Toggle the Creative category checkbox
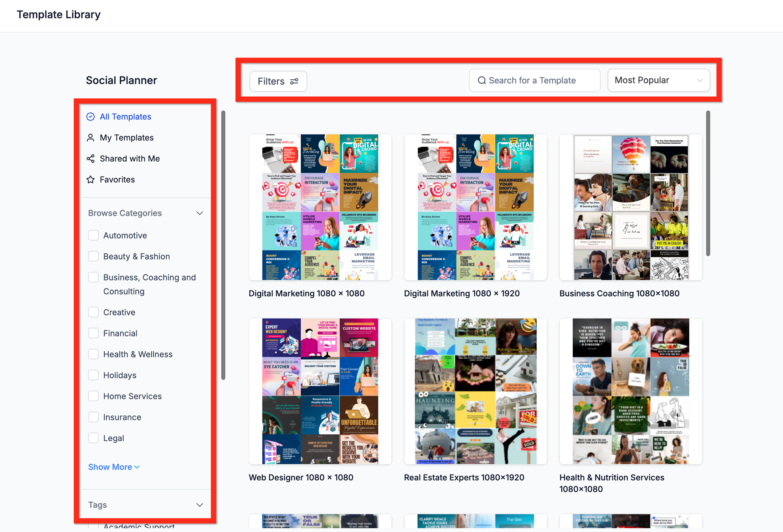This screenshot has width=783, height=532. tap(93, 312)
